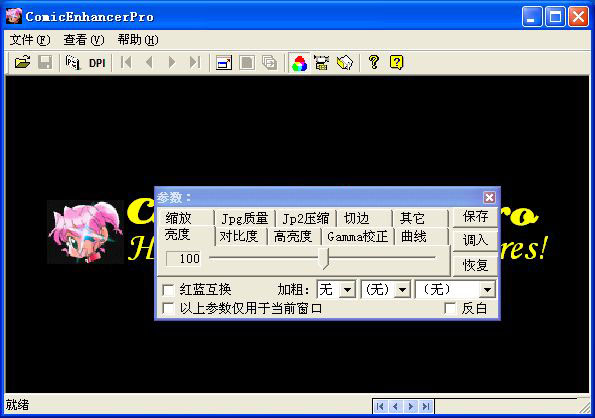This screenshot has width=595, height=418.
Task: Click the brightness slider thumb
Action: coord(324,259)
